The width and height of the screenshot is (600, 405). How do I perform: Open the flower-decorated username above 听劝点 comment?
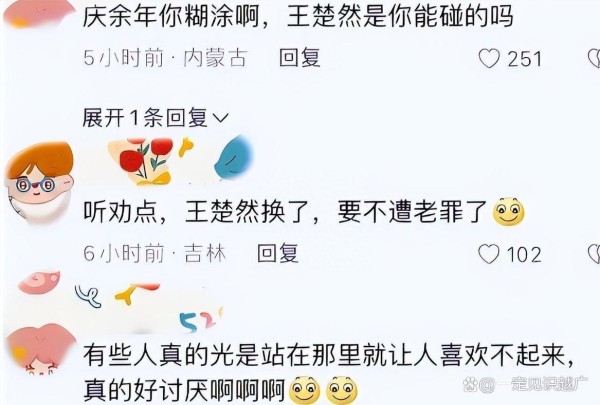(x=180, y=161)
